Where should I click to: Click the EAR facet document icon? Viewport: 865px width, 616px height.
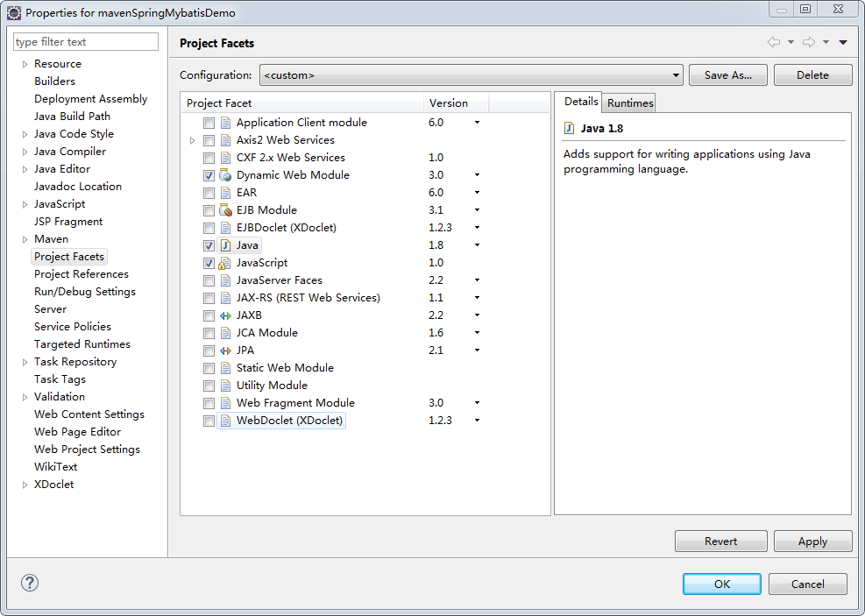coord(225,193)
